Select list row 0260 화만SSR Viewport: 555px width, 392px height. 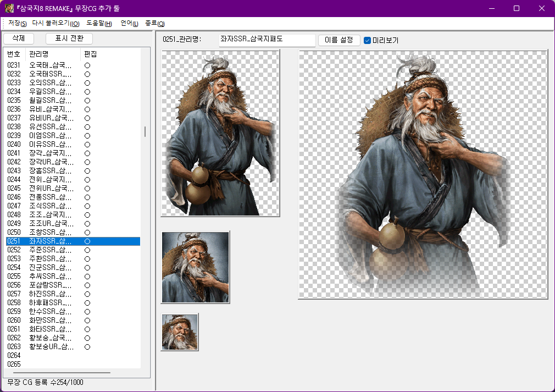73,321
